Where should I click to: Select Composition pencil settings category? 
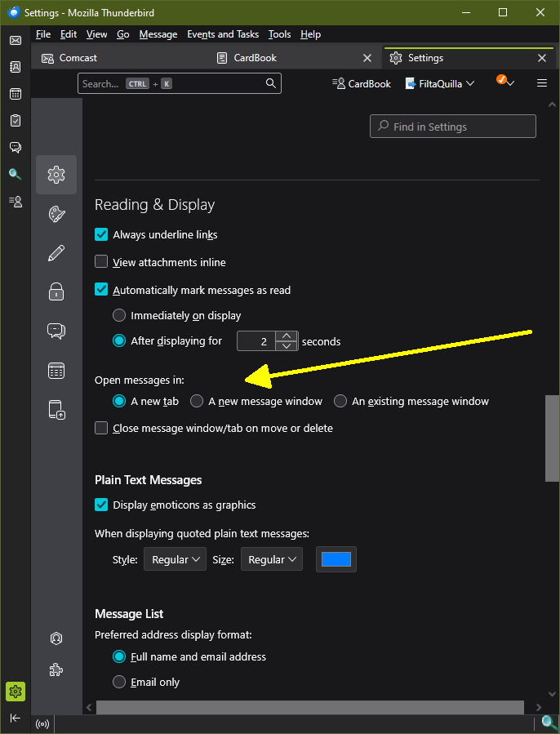click(56, 253)
